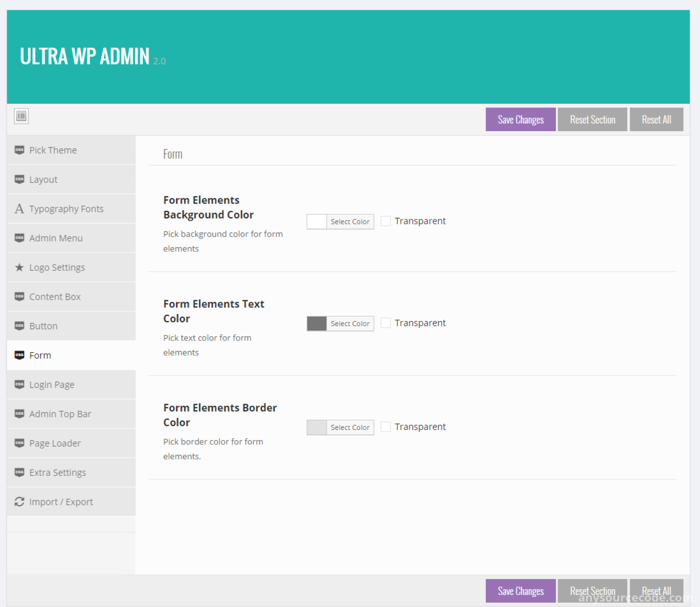Click the bottom Save Changes button
700x607 pixels.
[521, 591]
